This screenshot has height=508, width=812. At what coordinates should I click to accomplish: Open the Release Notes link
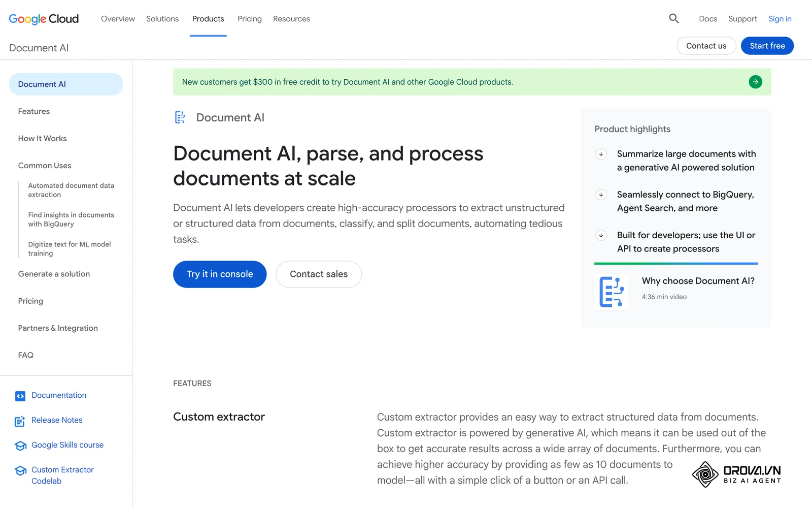[57, 420]
